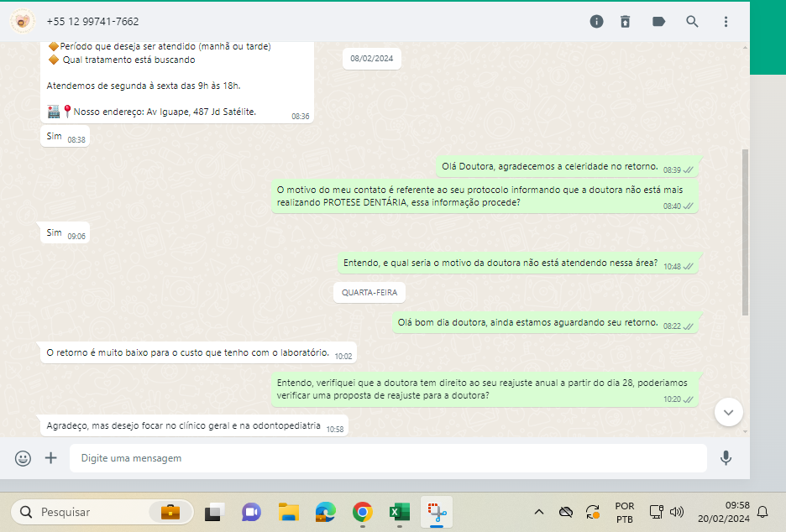The height and width of the screenshot is (532, 786).
Task: Click the trash icon in chat header
Action: point(625,22)
